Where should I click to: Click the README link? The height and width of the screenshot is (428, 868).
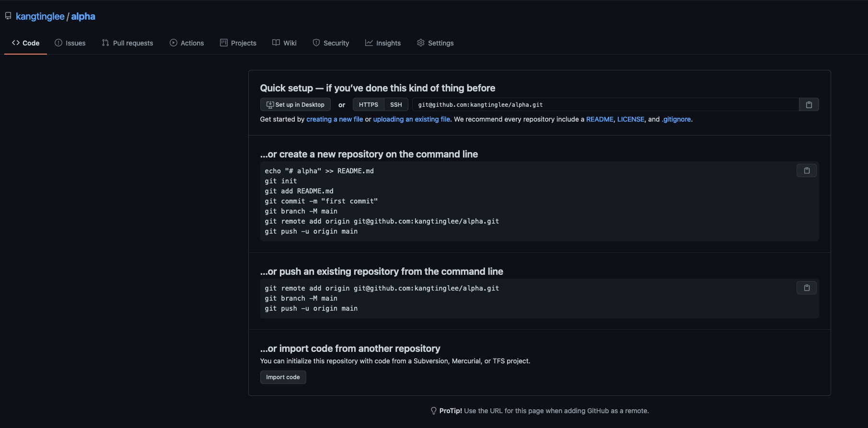600,119
